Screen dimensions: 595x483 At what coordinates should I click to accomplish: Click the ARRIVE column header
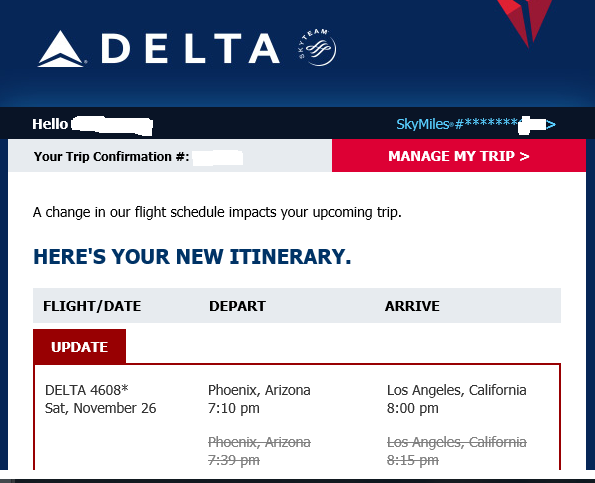(412, 306)
